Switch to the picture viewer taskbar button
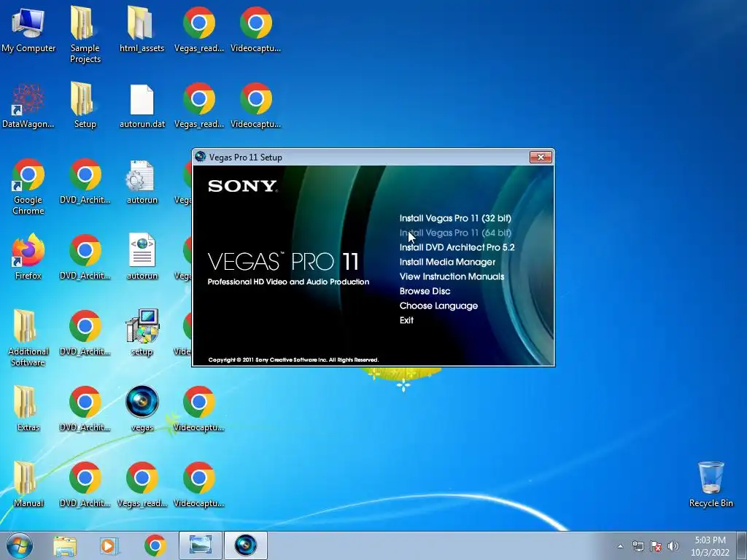Viewport: 747px width, 560px height. pos(201,545)
